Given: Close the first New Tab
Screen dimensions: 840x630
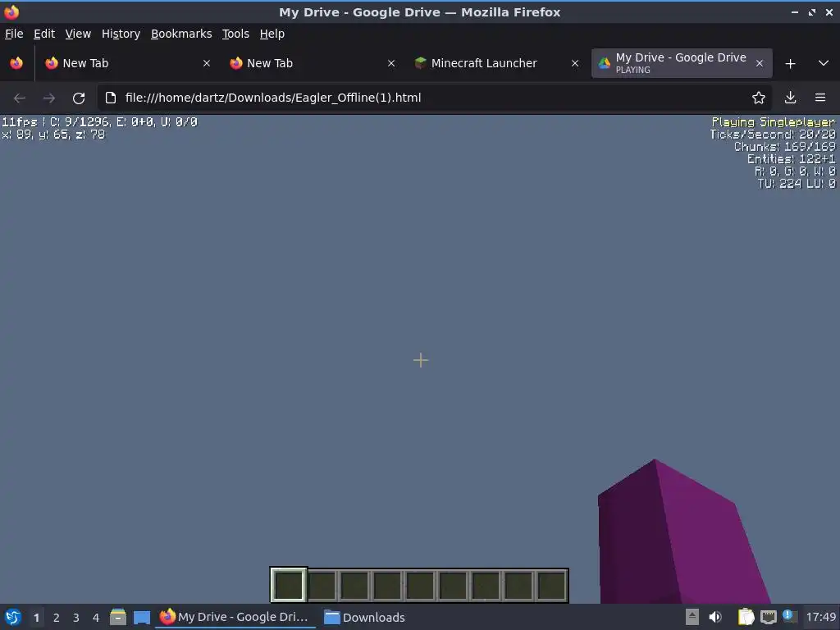Looking at the screenshot, I should coord(206,63).
